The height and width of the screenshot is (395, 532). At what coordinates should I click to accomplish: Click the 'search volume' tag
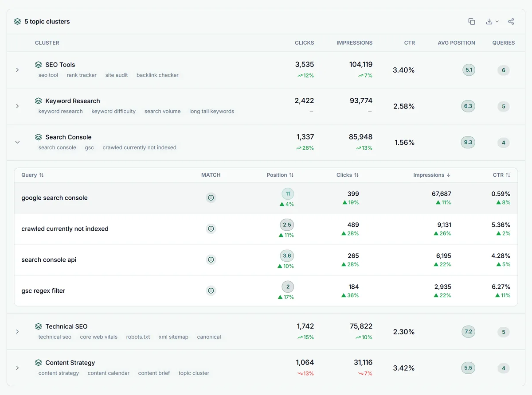(162, 112)
